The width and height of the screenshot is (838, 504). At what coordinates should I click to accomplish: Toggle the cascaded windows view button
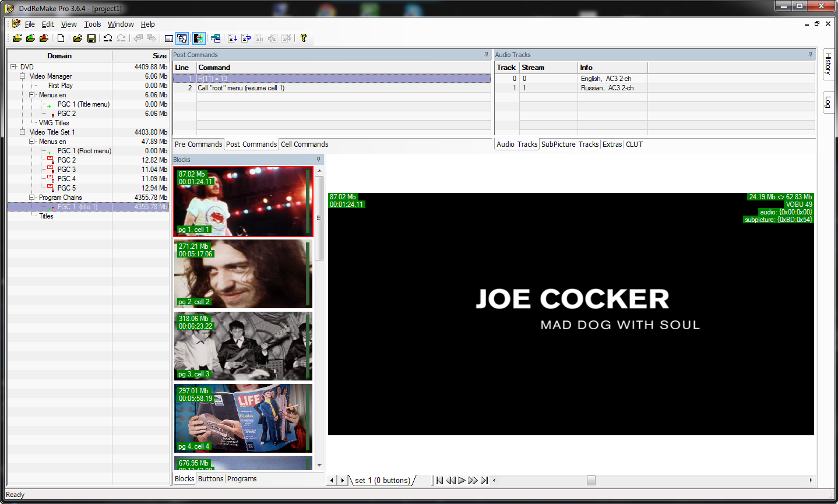pyautogui.click(x=182, y=38)
